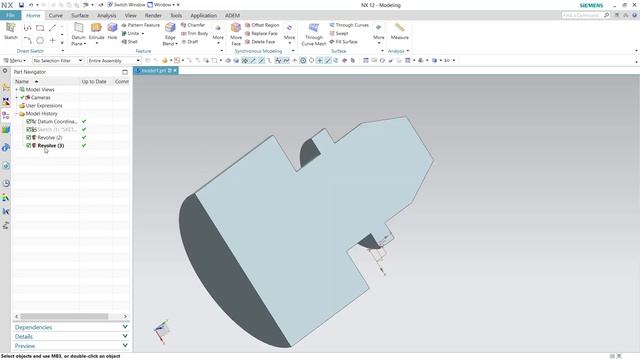This screenshot has height=360, width=640.
Task: Switch to the ADEM ribbon tab
Action: [x=232, y=16]
